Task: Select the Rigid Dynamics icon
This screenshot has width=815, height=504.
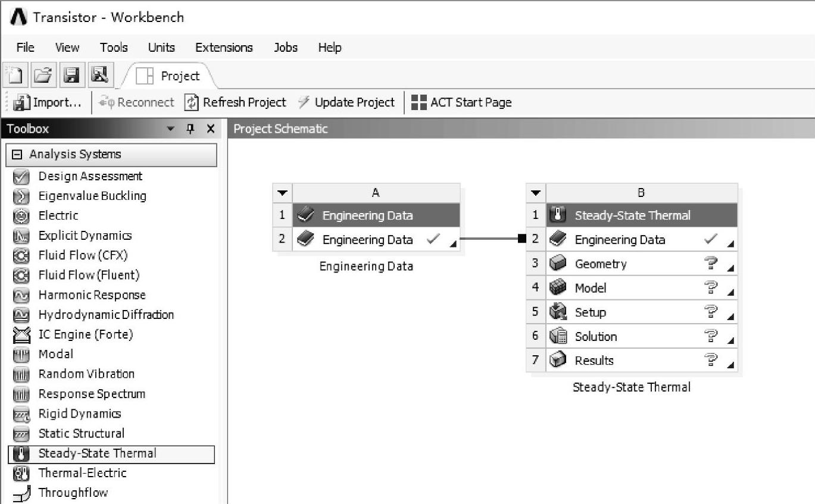Action: click(21, 414)
